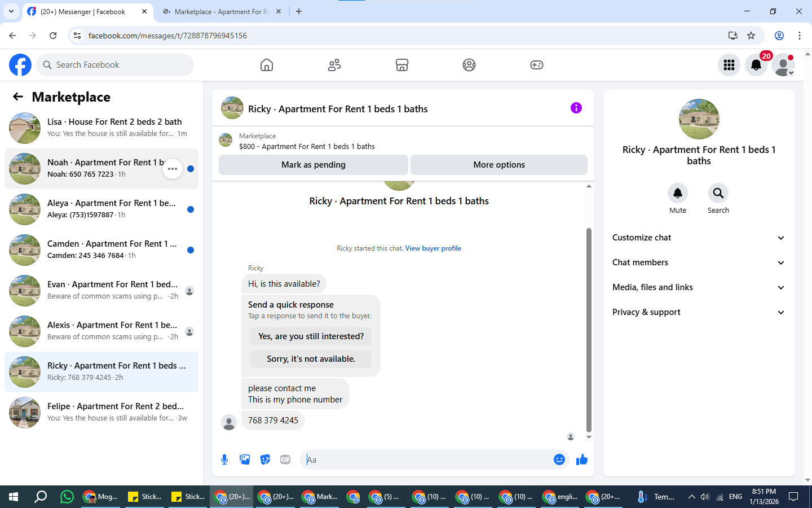This screenshot has height=508, width=812.
Task: Open Evan Apartment For Rent conversation
Action: coord(101,291)
